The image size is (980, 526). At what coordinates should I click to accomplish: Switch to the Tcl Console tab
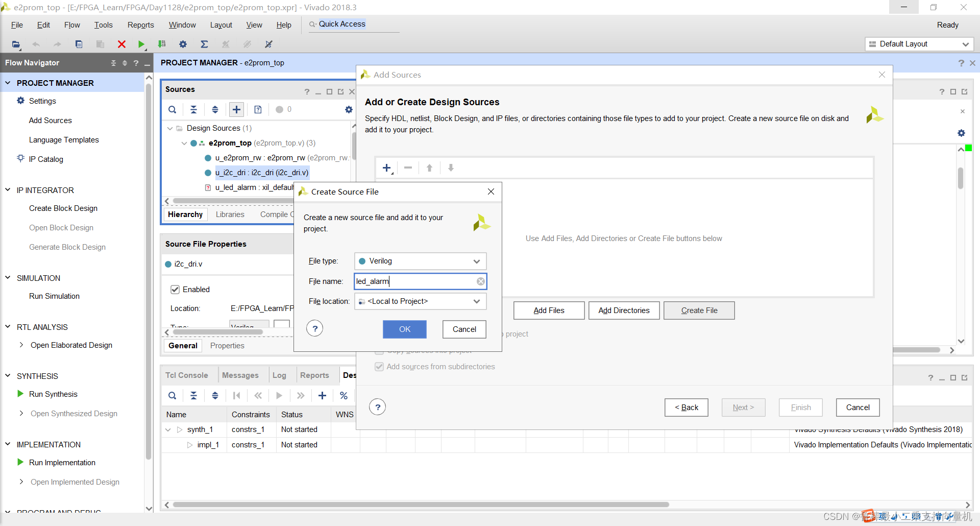click(186, 375)
